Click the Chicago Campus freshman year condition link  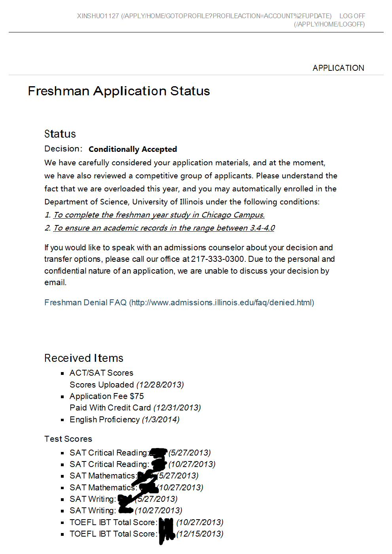[159, 215]
